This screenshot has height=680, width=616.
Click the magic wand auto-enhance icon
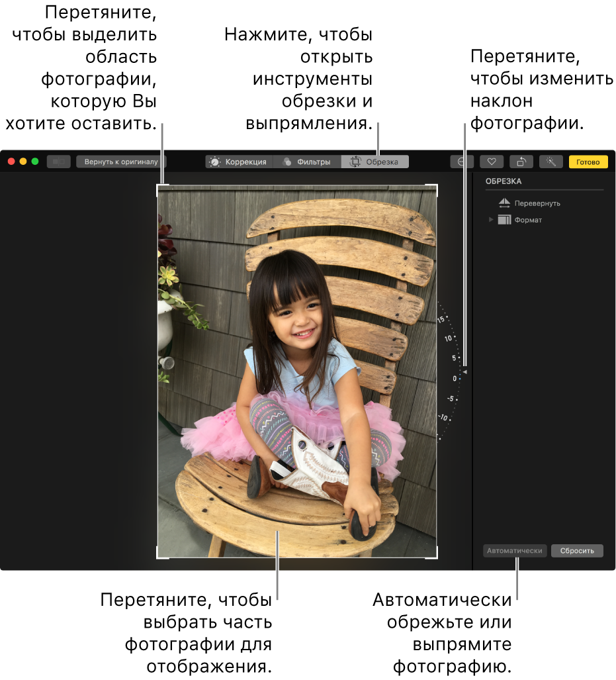click(x=550, y=162)
